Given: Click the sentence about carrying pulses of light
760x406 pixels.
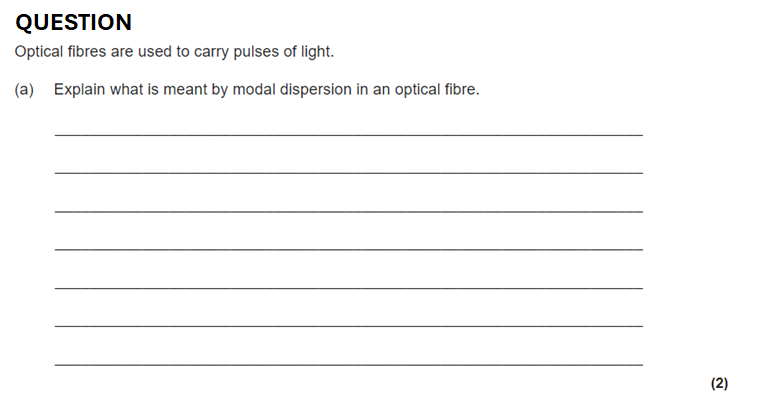Looking at the screenshot, I should (174, 52).
